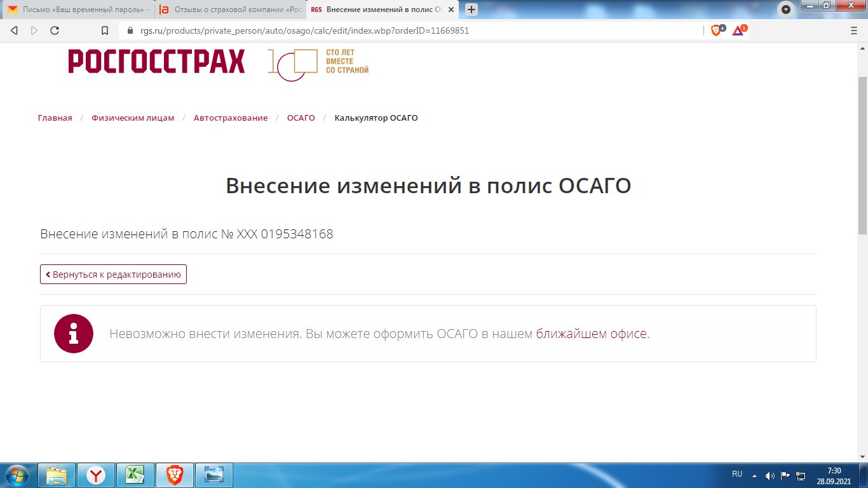Click the Action Center flag tray icon

[x=785, y=475]
